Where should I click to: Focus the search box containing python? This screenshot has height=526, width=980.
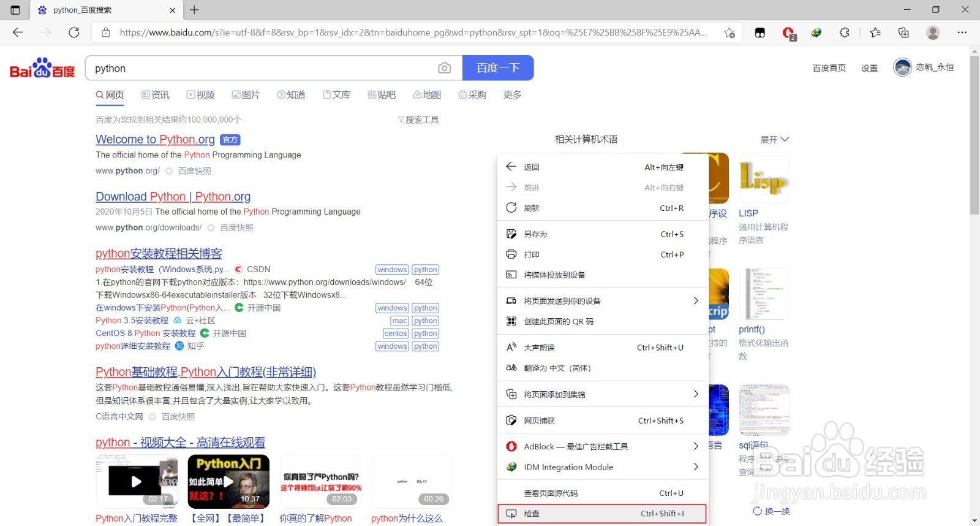coord(263,68)
